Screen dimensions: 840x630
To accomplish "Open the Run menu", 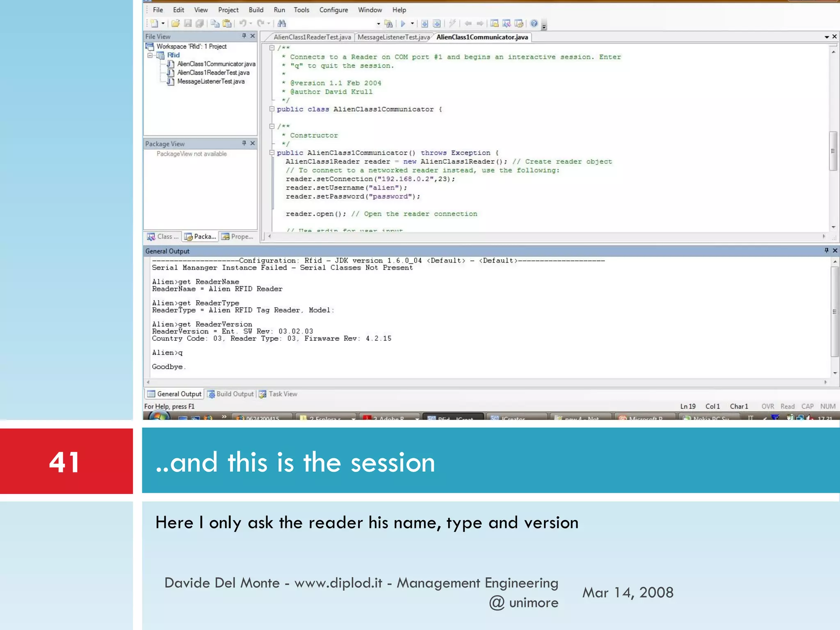I will point(279,10).
